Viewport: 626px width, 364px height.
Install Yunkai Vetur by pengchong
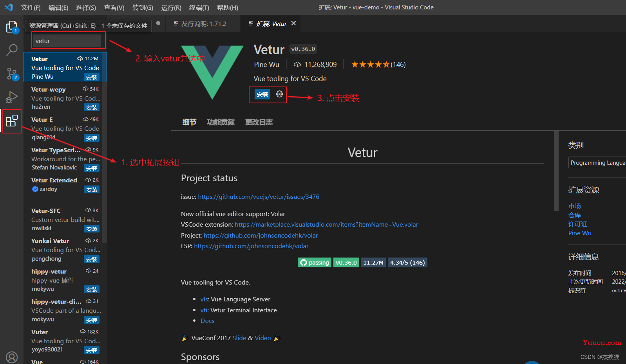[x=92, y=259]
